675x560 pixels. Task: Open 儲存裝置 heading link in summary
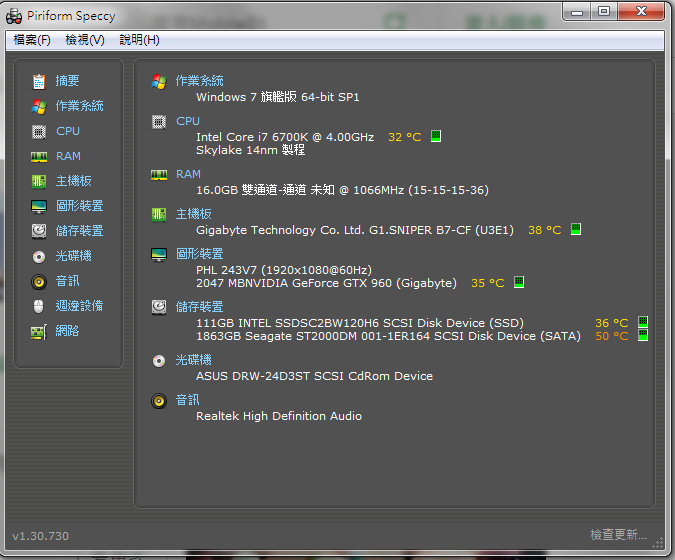point(200,307)
